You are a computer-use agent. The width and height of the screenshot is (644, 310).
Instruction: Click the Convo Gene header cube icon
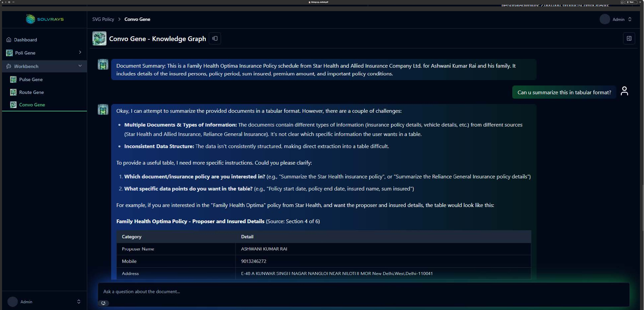(x=99, y=38)
